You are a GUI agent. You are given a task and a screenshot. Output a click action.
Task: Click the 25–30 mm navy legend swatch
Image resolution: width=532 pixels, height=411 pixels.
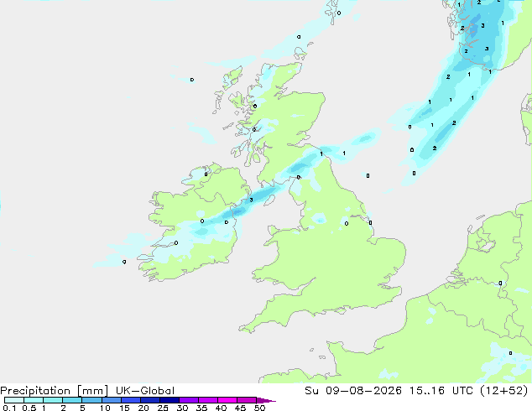coord(170,400)
